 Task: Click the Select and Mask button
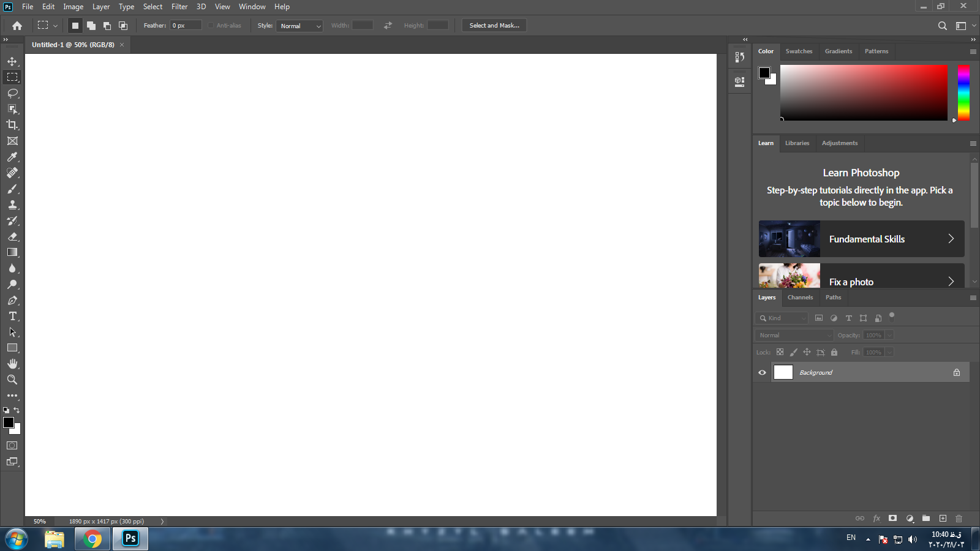[x=494, y=26]
